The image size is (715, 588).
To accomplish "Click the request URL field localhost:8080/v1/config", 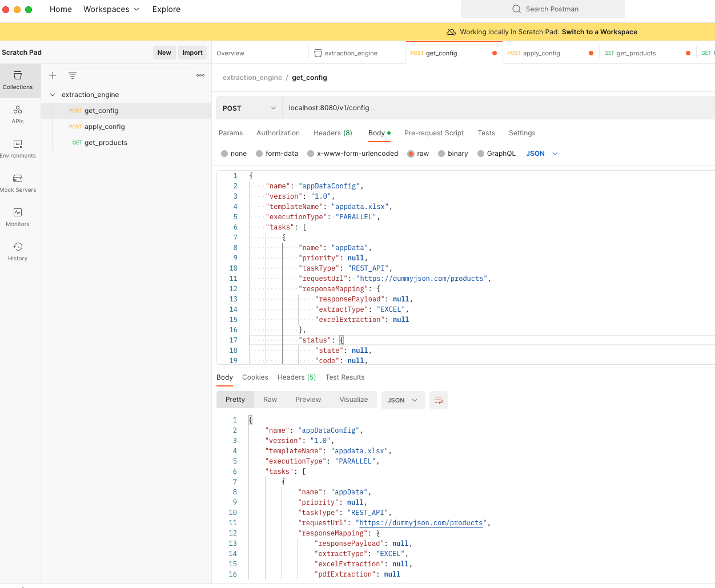I will [x=499, y=108].
